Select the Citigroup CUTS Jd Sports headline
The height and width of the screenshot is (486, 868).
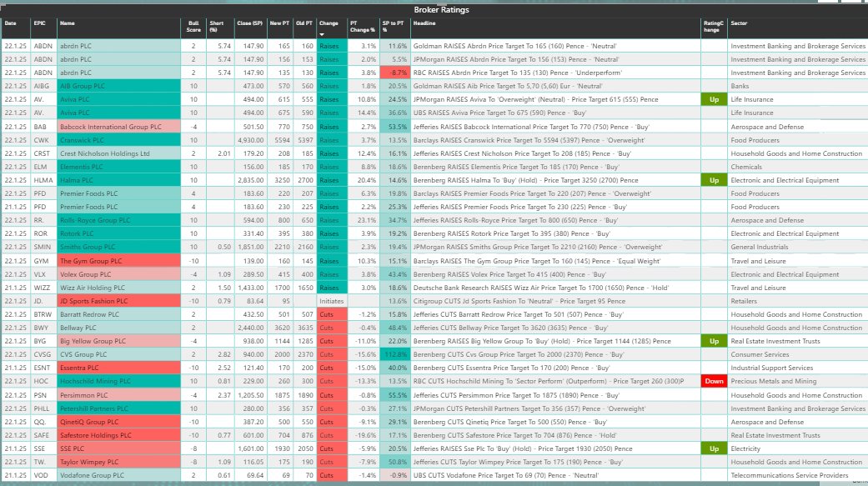519,301
